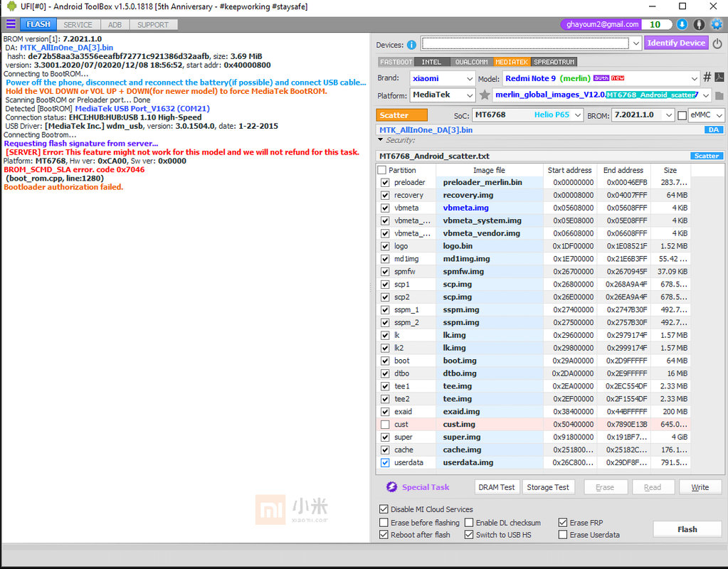
Task: Enable Erase before flashing checkbox
Action: coord(384,523)
